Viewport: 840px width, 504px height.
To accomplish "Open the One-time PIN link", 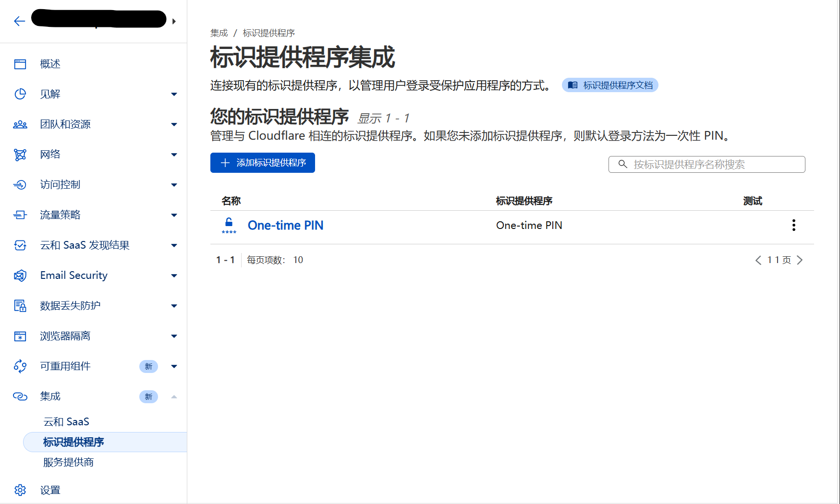I will click(285, 225).
